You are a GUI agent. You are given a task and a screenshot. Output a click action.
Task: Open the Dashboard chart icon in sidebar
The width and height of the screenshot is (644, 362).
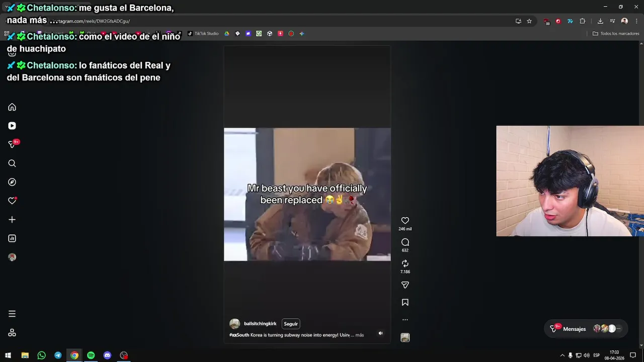tap(12, 238)
